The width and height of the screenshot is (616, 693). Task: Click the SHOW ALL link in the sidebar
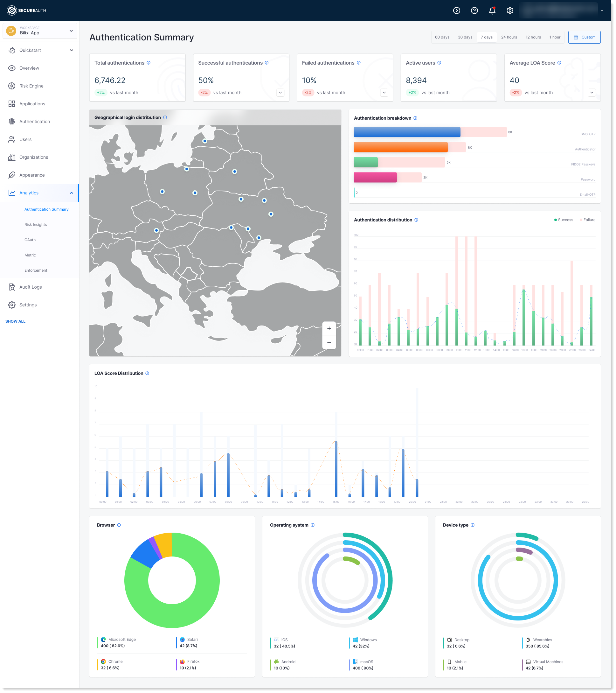15,321
